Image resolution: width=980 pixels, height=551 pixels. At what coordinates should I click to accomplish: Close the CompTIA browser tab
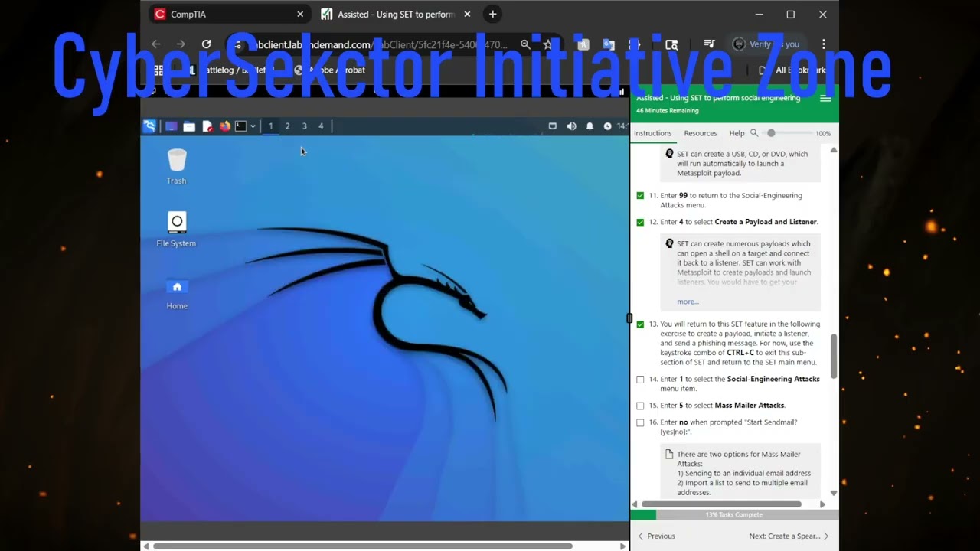(x=300, y=14)
